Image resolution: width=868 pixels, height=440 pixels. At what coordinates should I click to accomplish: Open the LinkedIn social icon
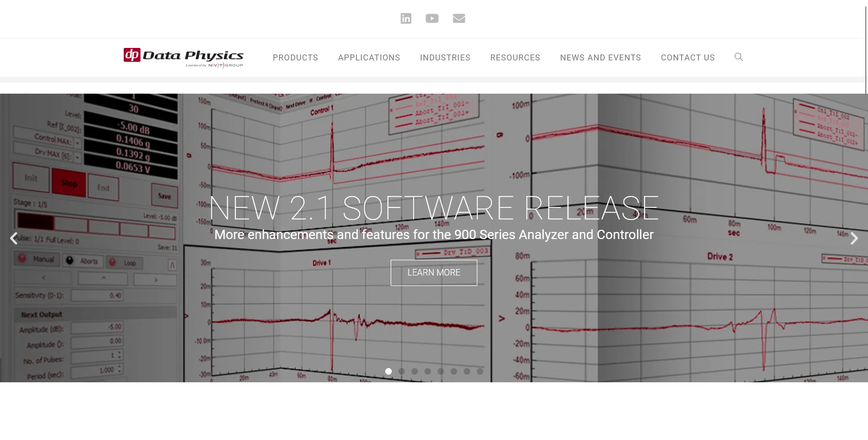coord(406,19)
